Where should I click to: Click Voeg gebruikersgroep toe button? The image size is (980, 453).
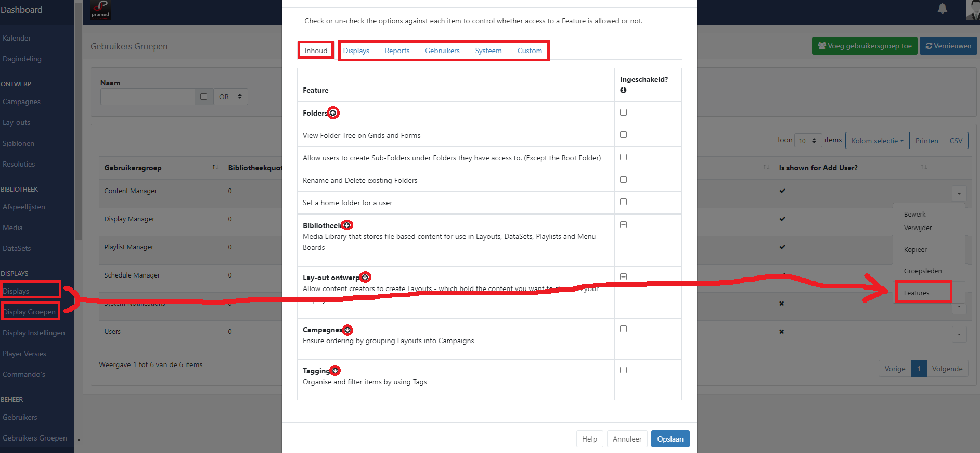point(865,46)
